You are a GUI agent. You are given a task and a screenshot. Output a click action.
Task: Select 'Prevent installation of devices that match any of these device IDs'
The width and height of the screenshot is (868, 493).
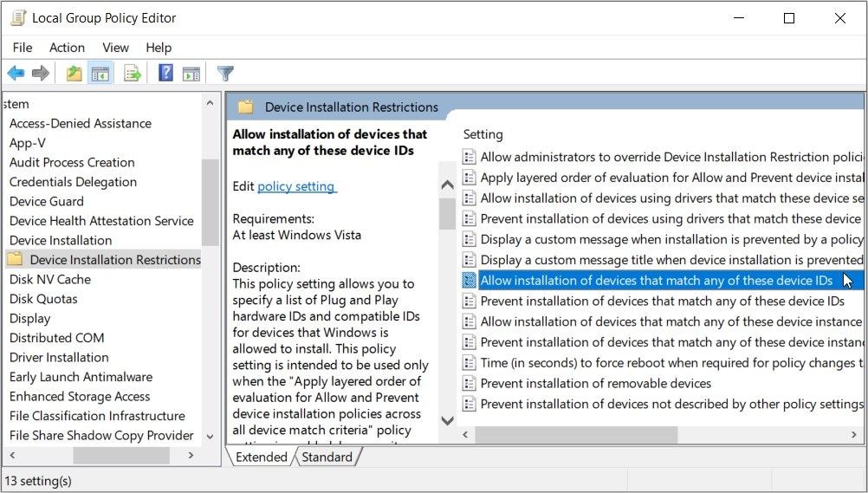click(662, 301)
